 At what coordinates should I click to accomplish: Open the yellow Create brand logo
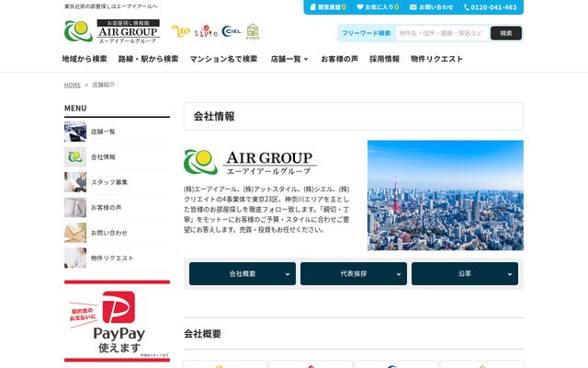[181, 31]
